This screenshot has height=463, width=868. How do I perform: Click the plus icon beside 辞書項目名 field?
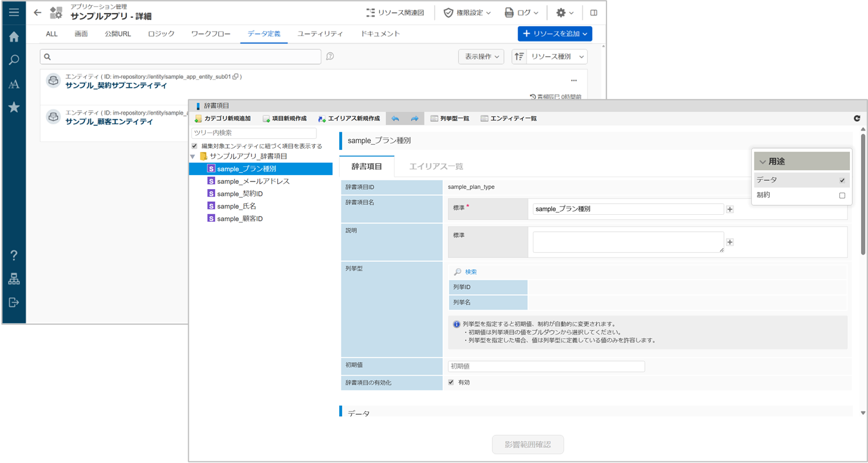coord(730,209)
